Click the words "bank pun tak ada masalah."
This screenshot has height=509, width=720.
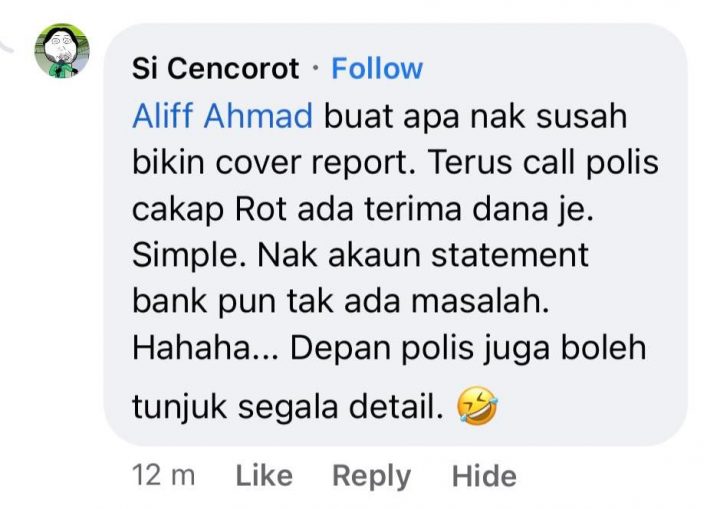click(x=341, y=302)
